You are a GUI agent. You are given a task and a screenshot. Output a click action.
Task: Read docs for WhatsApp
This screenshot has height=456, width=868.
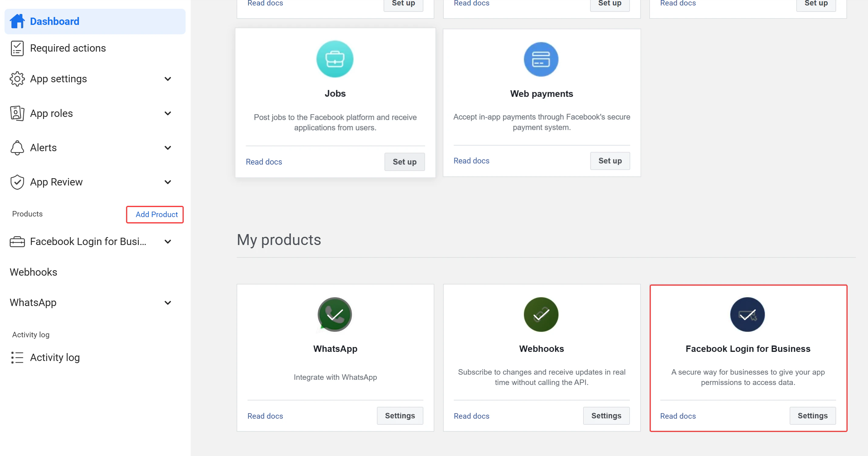(x=265, y=416)
